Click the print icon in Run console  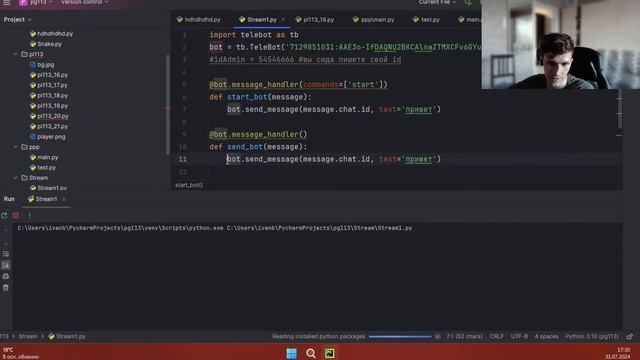6,276
